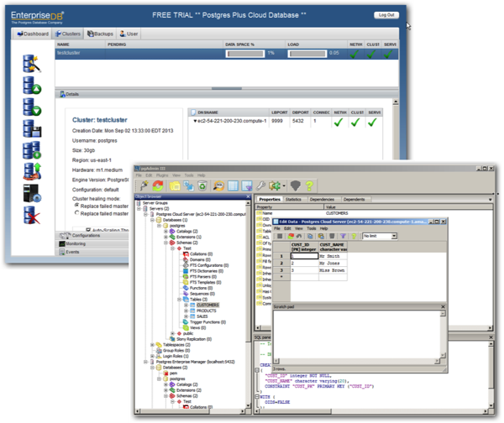Click the maintenance wrench icon
Viewport: 504px width, 423px height.
pyautogui.click(x=260, y=185)
